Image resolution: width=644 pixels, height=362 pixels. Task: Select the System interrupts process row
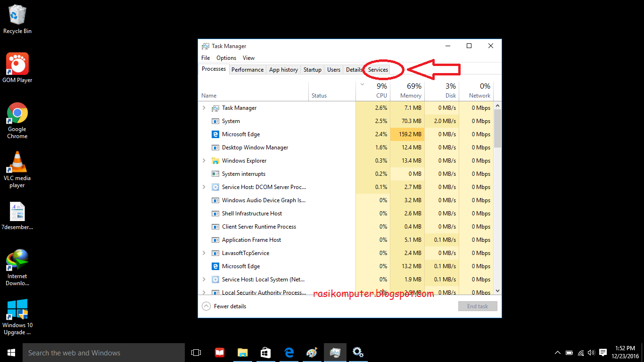coord(346,174)
